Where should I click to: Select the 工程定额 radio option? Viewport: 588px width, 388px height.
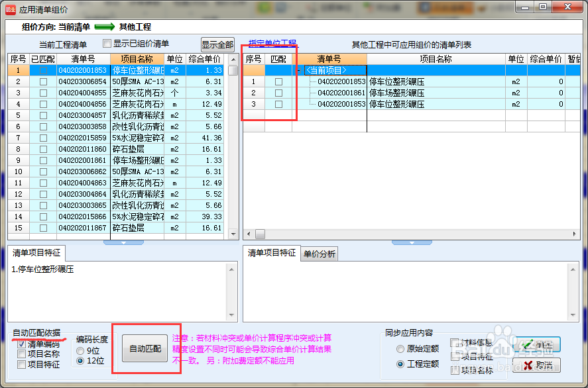click(401, 364)
